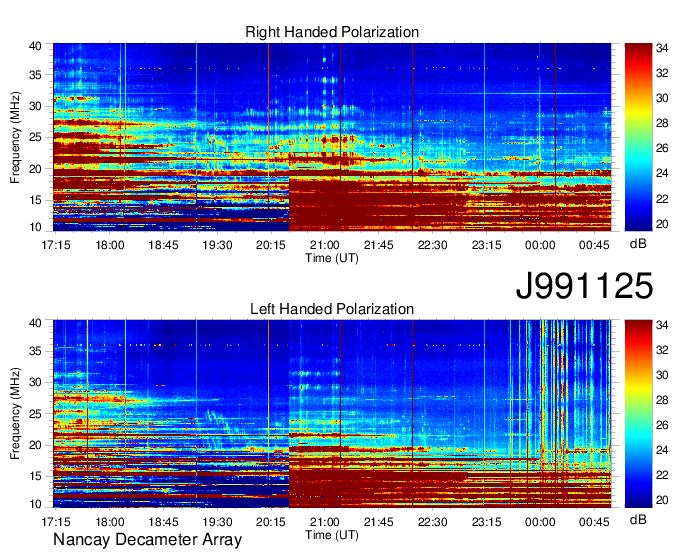Select the J991125 observation label
The image size is (680, 552).
tap(584, 286)
